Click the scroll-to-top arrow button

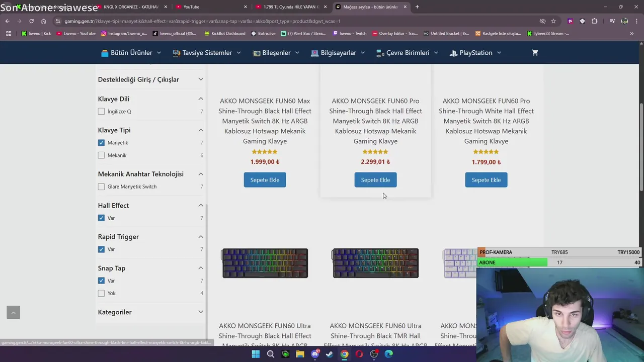[x=13, y=312]
